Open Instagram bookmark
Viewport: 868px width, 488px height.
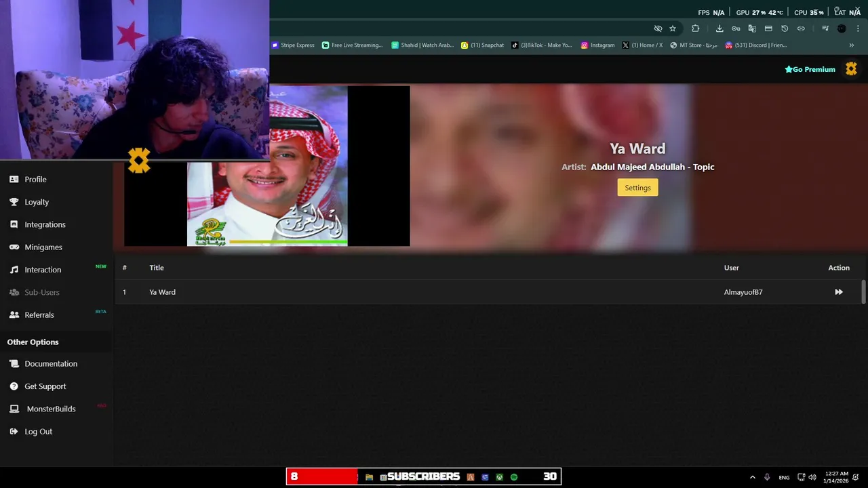coord(597,45)
